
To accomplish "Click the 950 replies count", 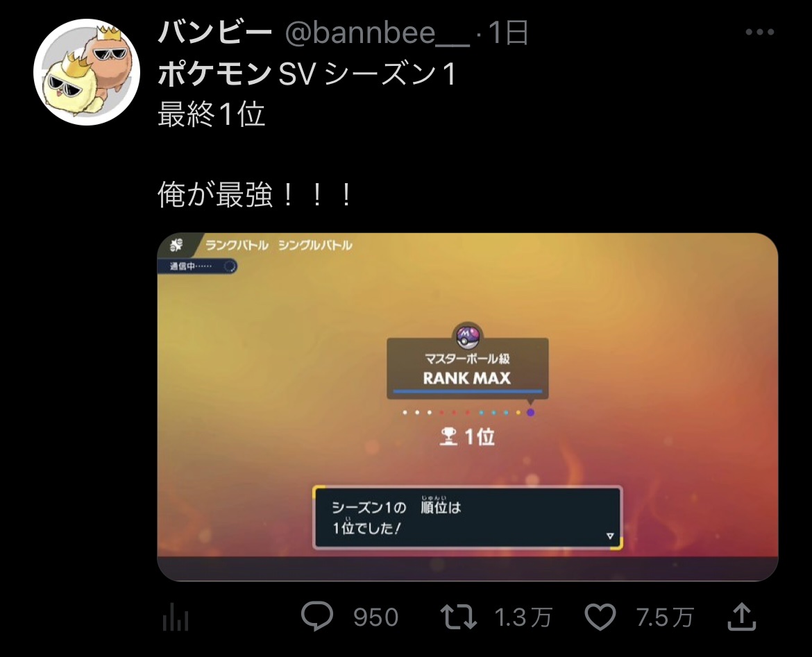I will (x=376, y=617).
